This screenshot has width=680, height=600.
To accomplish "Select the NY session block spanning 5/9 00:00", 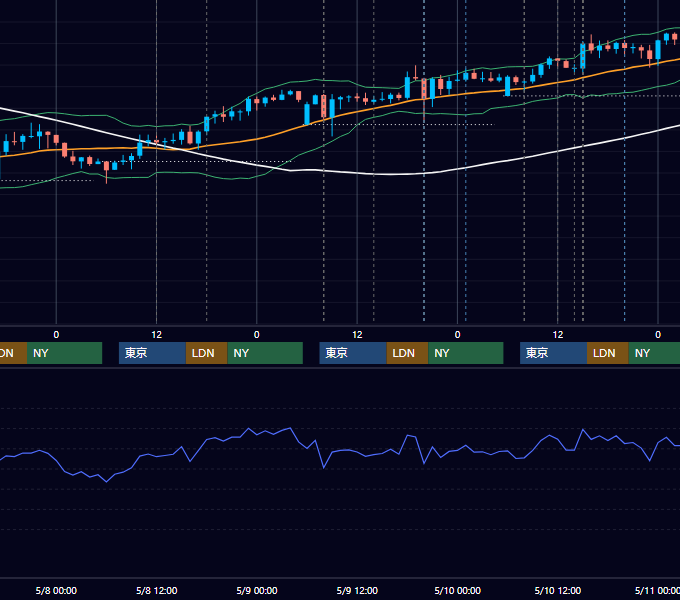I will click(265, 353).
